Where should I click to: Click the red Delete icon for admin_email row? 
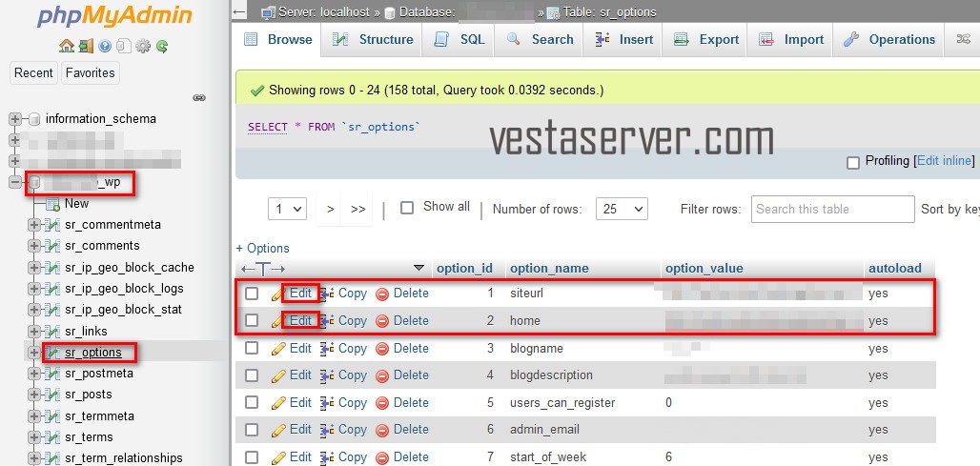tap(382, 430)
